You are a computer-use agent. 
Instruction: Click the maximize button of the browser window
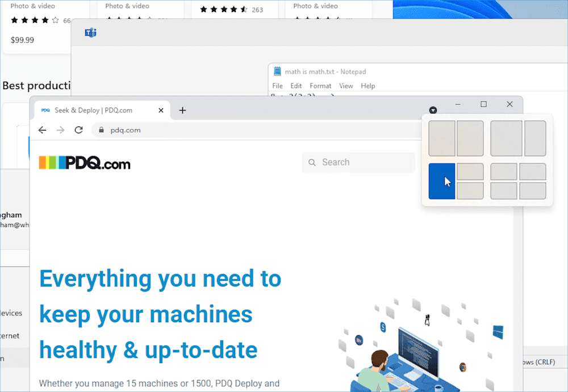point(483,104)
